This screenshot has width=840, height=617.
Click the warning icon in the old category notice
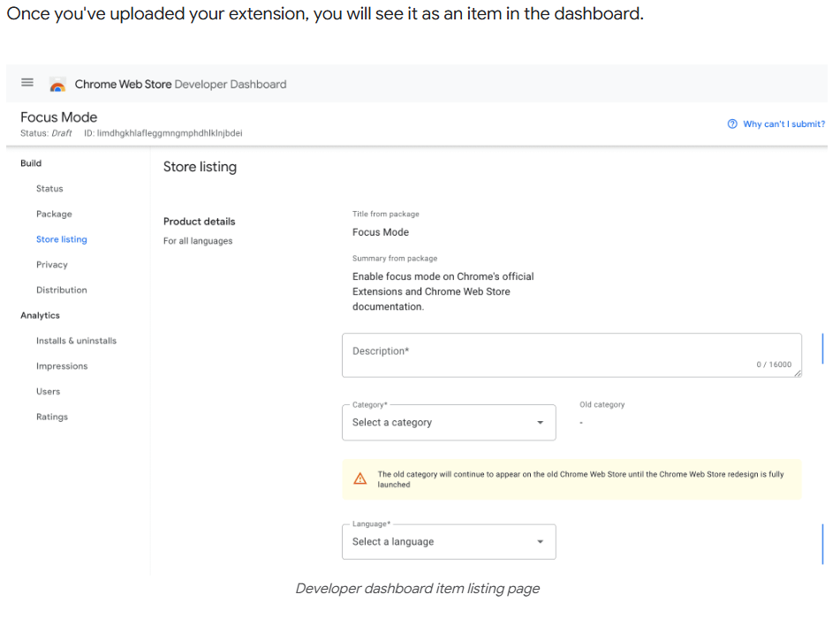point(359,478)
